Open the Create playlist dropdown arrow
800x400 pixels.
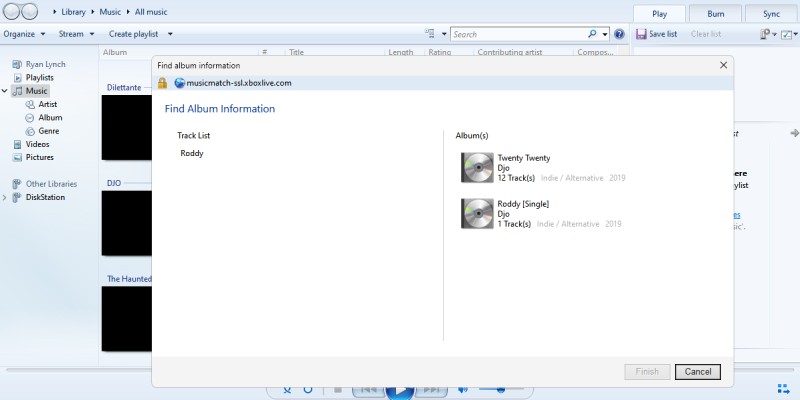(170, 34)
